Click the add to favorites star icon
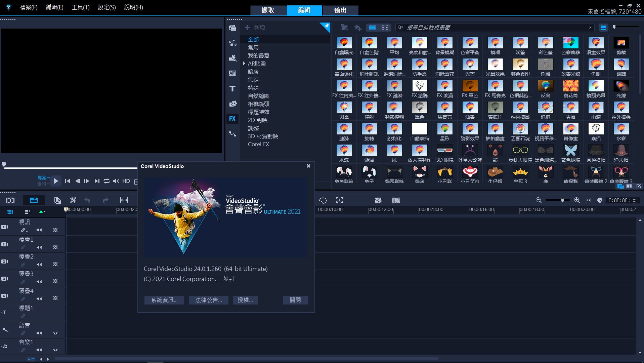 [x=358, y=28]
